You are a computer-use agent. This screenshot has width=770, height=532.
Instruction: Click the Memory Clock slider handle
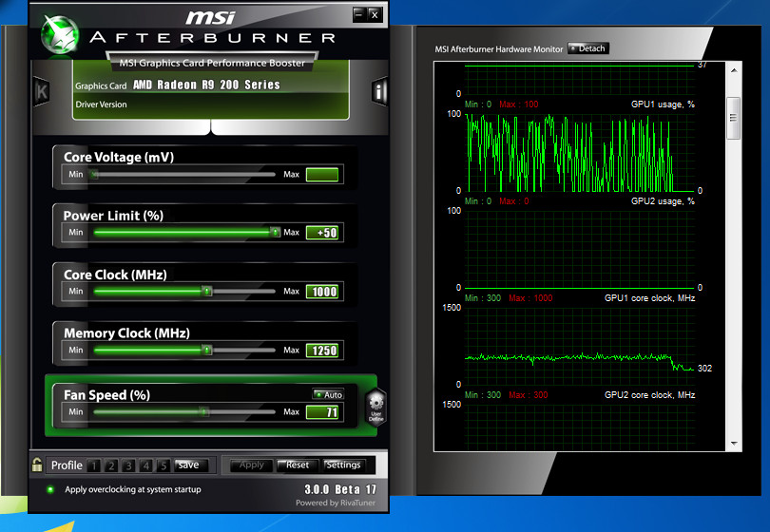click(206, 350)
